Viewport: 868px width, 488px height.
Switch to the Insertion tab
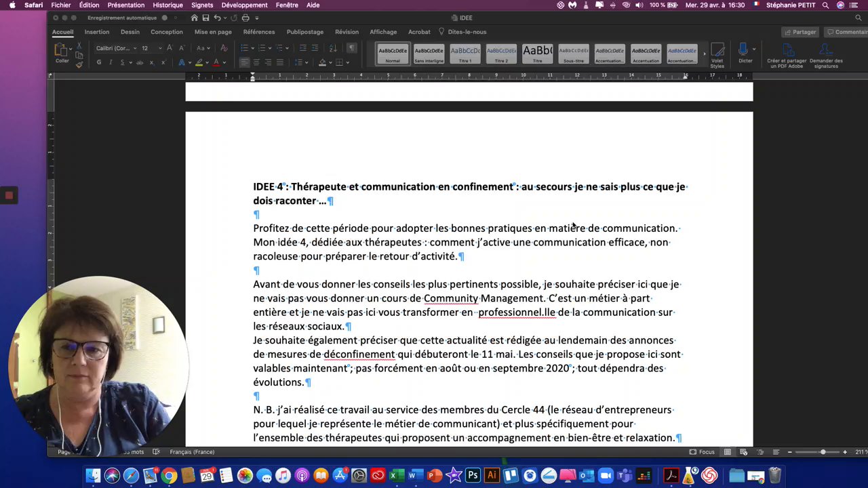click(97, 32)
